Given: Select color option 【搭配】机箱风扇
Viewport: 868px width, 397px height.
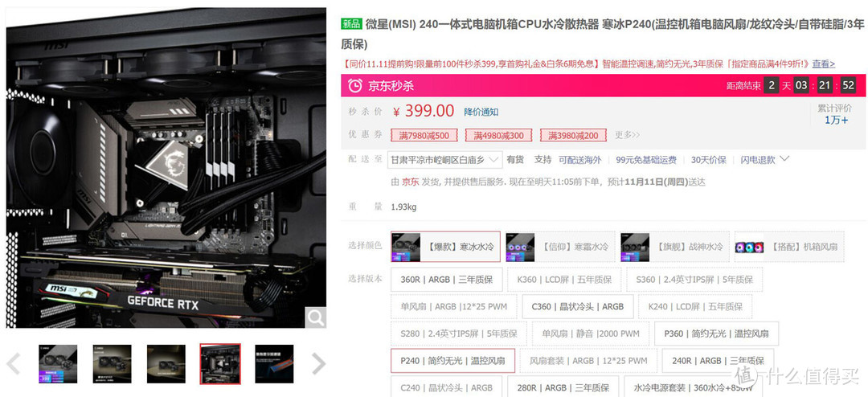Looking at the screenshot, I should pyautogui.click(x=789, y=247).
